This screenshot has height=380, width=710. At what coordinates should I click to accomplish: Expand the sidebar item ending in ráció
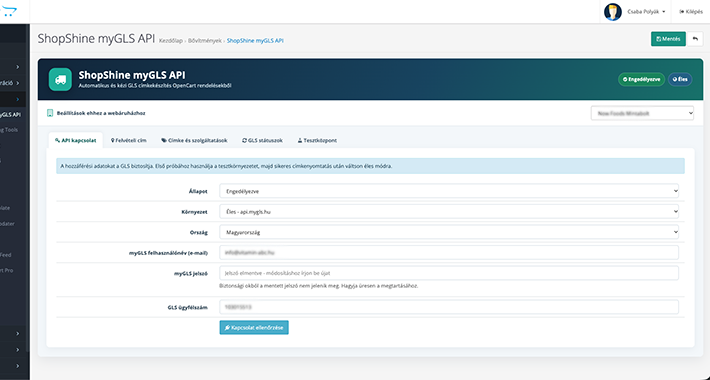coord(11,83)
